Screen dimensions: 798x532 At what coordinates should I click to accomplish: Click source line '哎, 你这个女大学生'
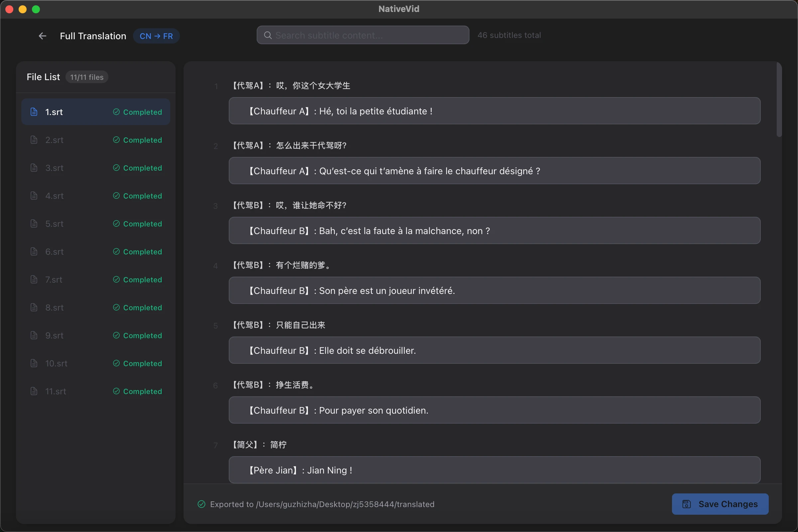[x=291, y=85]
